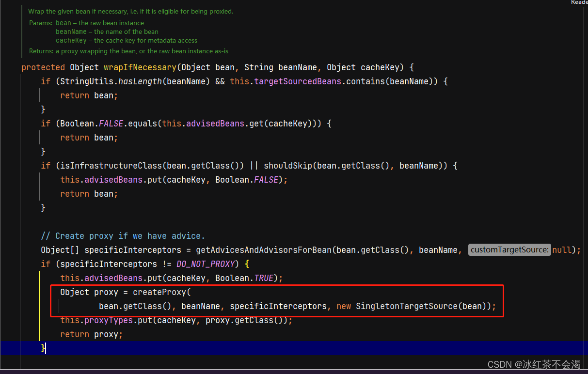
Task: Click the new keyword before SingletonTargetSource
Action: pos(344,306)
